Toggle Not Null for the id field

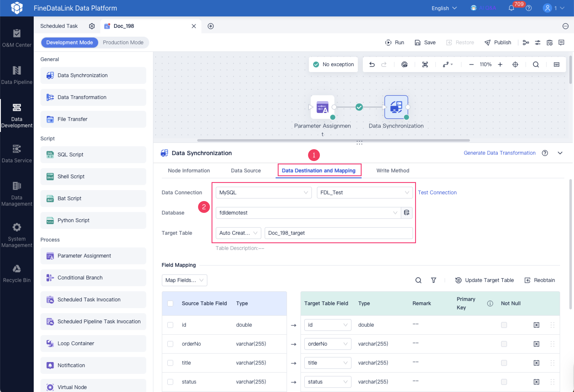coord(504,325)
